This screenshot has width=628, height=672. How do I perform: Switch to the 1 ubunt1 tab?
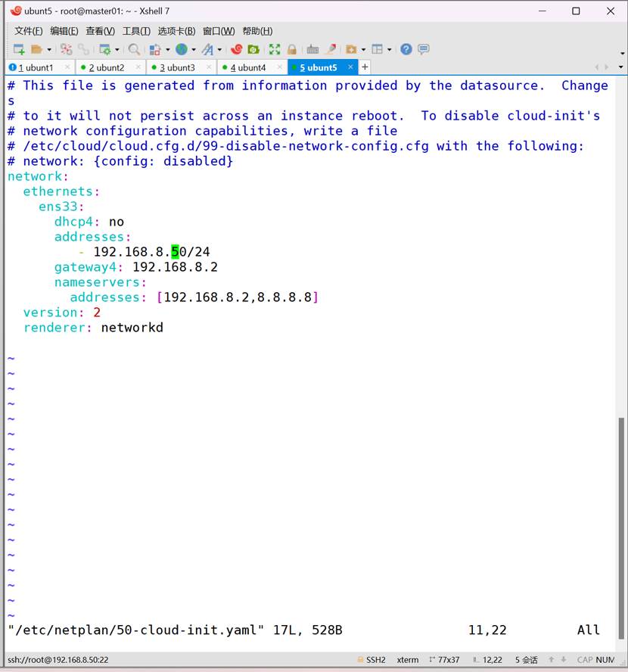[39, 67]
